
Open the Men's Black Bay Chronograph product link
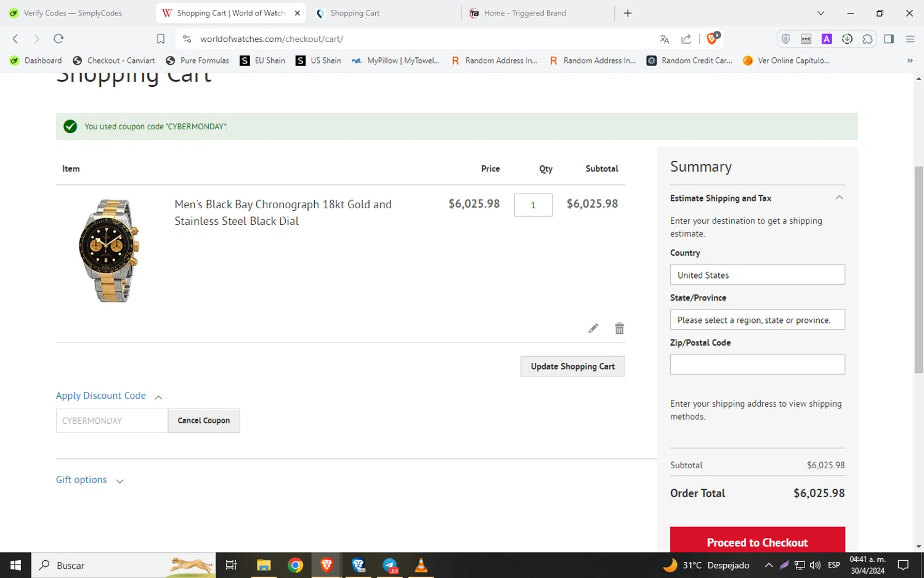click(x=283, y=213)
